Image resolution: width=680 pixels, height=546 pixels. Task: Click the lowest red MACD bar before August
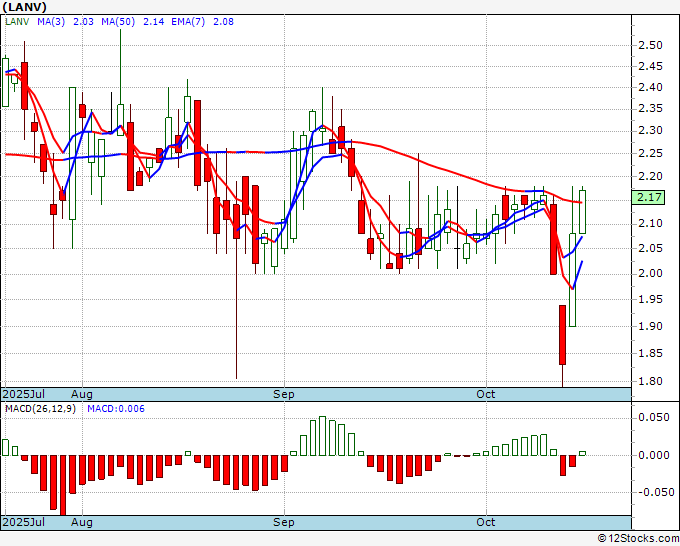pos(63,485)
